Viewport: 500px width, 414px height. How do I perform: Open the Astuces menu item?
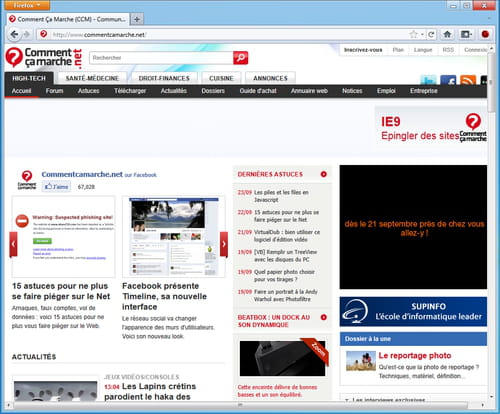coord(89,91)
